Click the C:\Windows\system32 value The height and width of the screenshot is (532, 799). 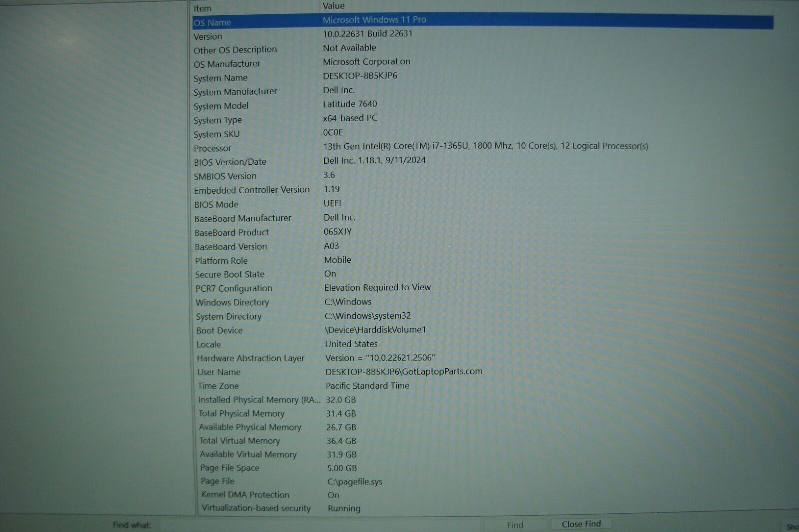[368, 316]
